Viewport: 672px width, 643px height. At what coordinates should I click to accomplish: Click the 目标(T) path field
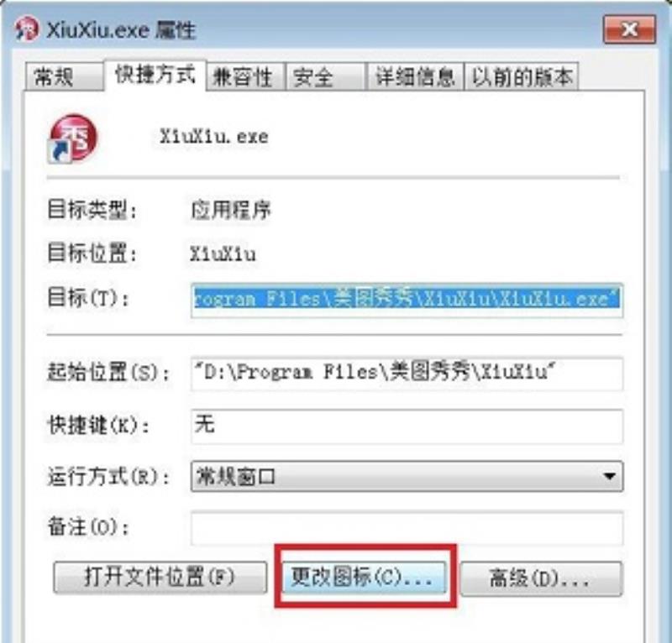pos(407,301)
